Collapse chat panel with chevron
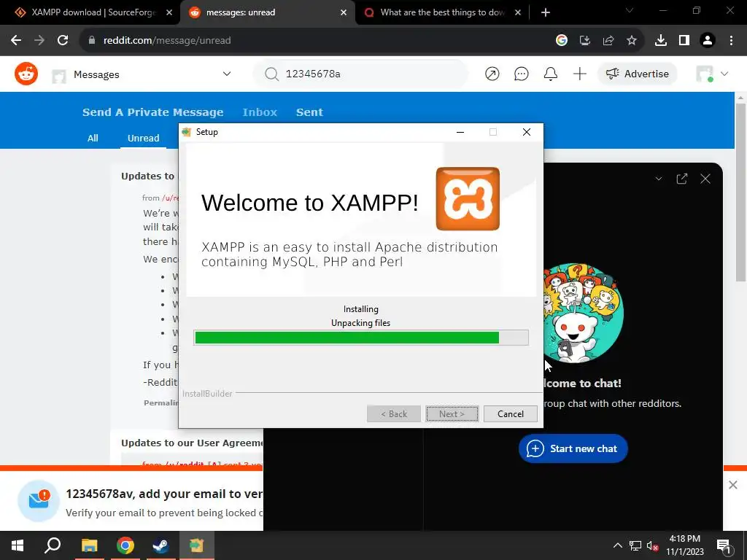The image size is (747, 560). 659,179
